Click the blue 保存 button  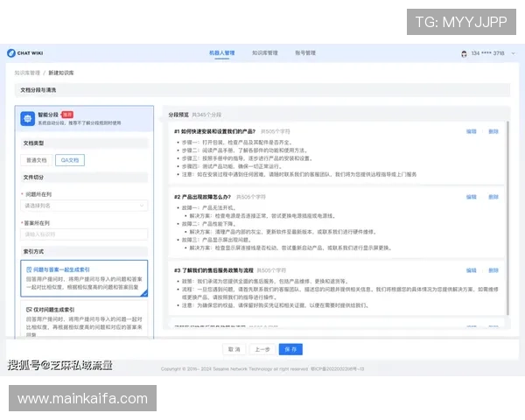(290, 349)
